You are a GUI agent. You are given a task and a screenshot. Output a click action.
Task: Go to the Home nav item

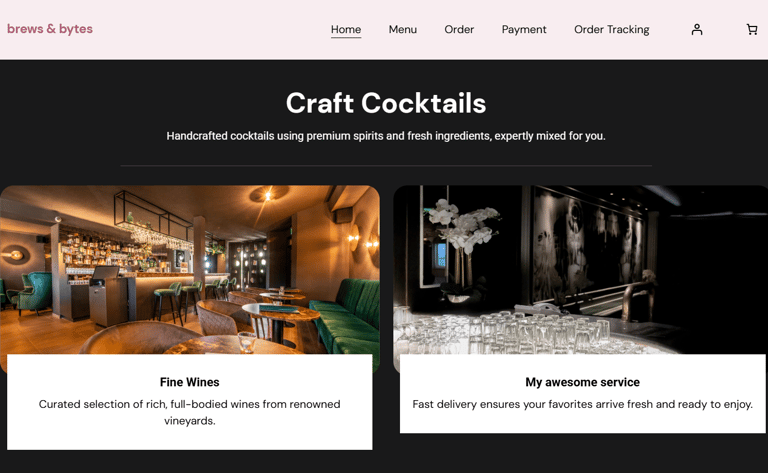tap(346, 29)
